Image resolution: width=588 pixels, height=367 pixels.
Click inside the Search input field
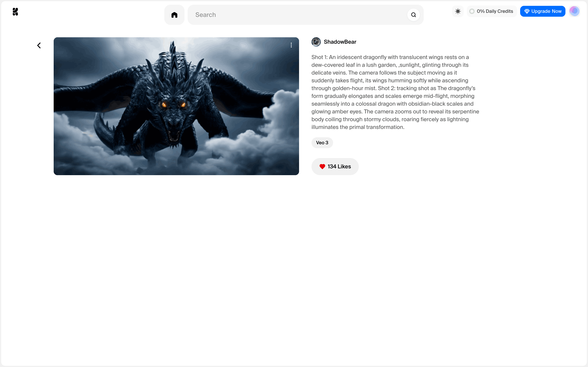point(292,15)
